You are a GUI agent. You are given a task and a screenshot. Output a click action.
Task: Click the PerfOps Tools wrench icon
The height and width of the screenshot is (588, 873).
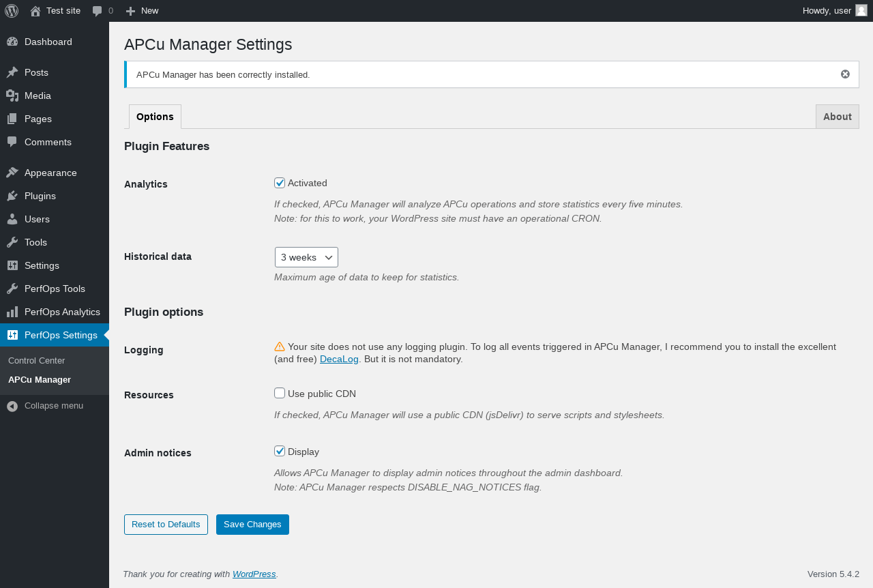tap(12, 289)
